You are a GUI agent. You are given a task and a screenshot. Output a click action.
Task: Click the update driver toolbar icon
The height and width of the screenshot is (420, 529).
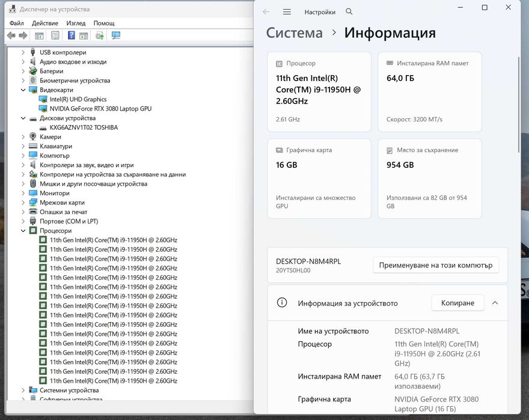tap(100, 35)
